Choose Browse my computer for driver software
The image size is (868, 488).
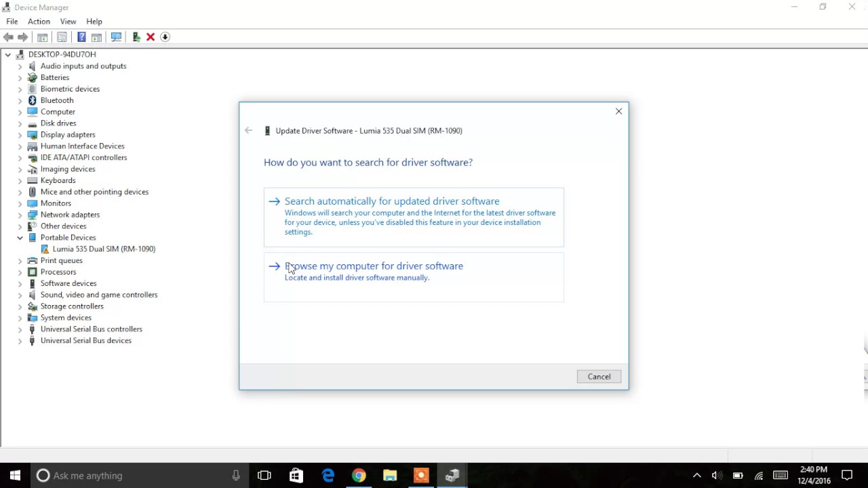click(x=414, y=277)
